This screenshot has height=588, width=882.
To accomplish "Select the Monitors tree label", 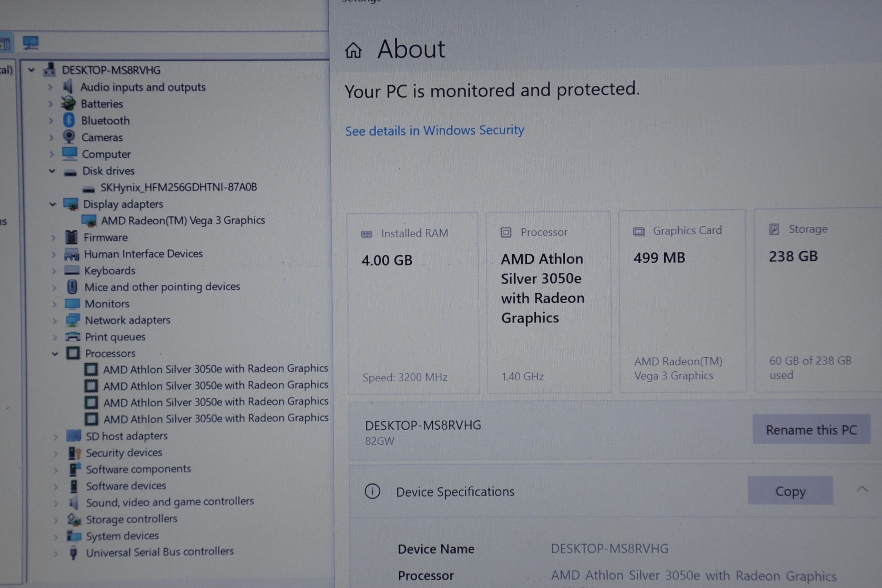I will pos(107,303).
